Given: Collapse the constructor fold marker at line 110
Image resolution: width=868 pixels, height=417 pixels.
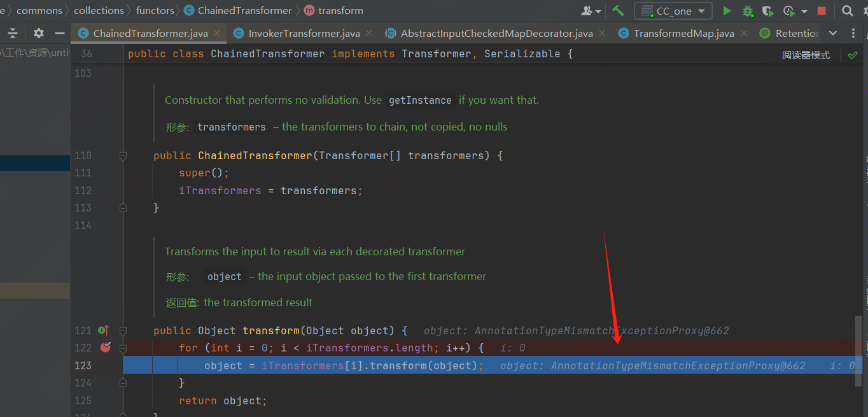Looking at the screenshot, I should (x=123, y=155).
